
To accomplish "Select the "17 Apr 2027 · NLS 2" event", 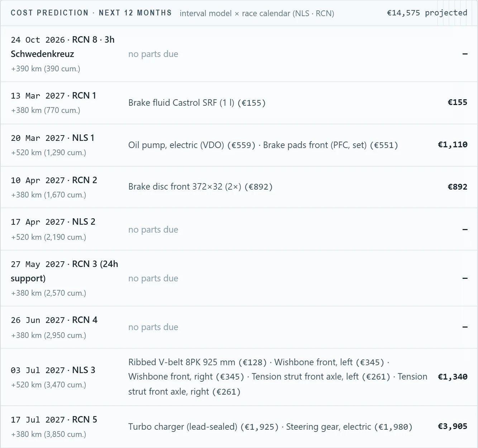I will pyautogui.click(x=53, y=222).
